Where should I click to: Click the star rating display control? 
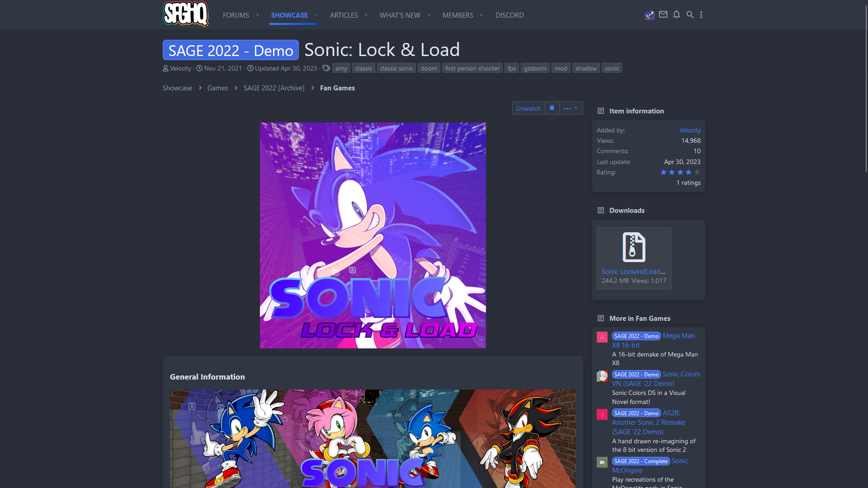click(x=679, y=172)
